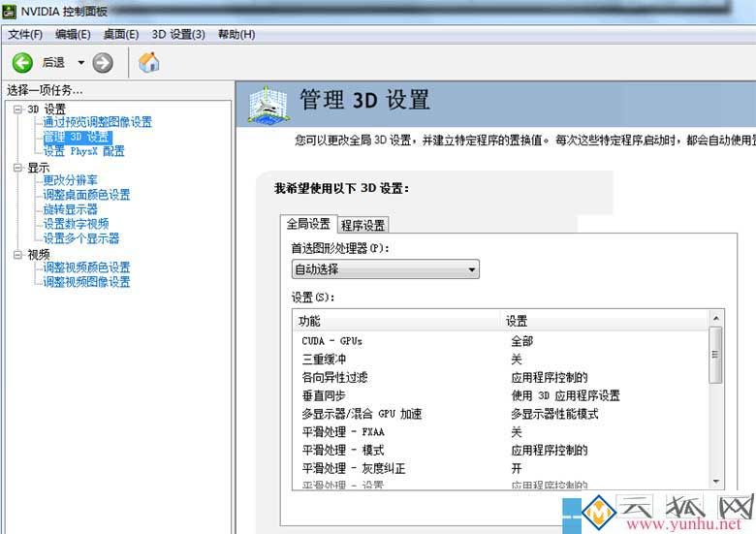Click the settings list scroll-down arrow
The width and height of the screenshot is (756, 534).
[x=716, y=482]
